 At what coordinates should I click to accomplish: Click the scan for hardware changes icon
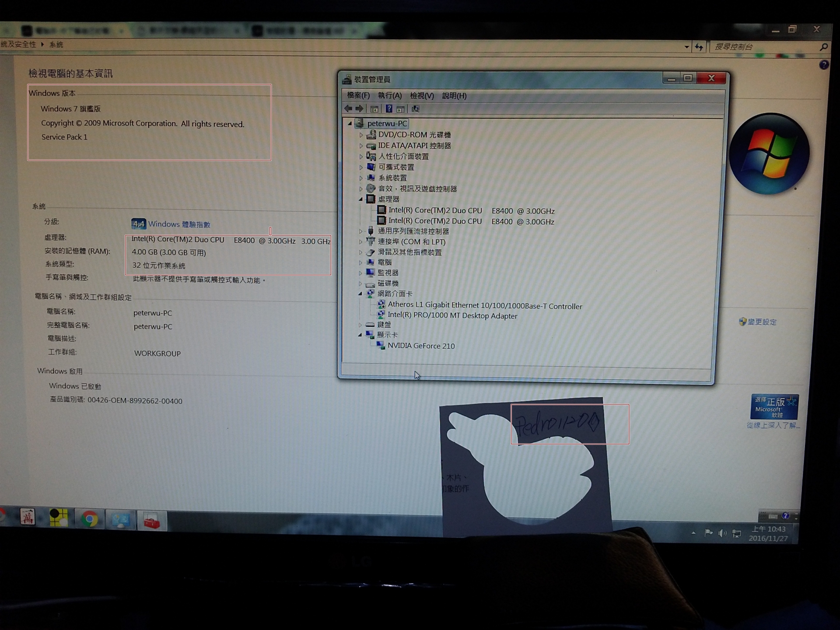click(x=415, y=109)
